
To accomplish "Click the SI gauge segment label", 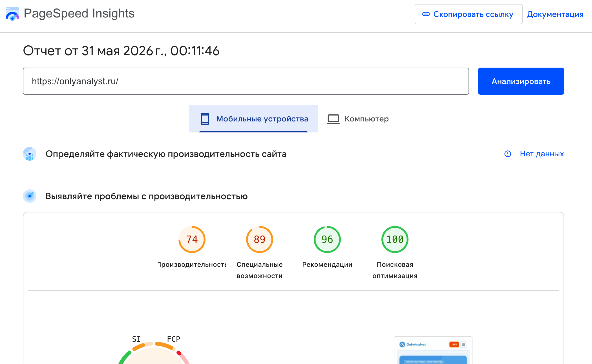I will [x=136, y=339].
